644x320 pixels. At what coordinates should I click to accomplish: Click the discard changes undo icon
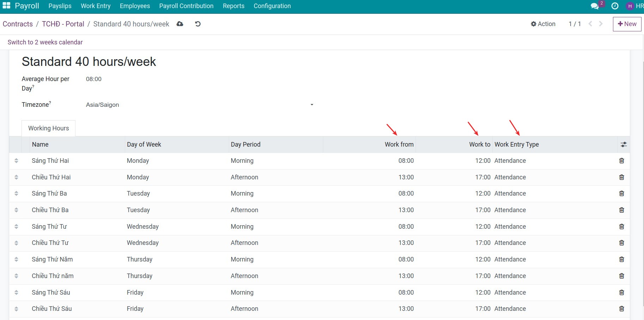tap(198, 24)
